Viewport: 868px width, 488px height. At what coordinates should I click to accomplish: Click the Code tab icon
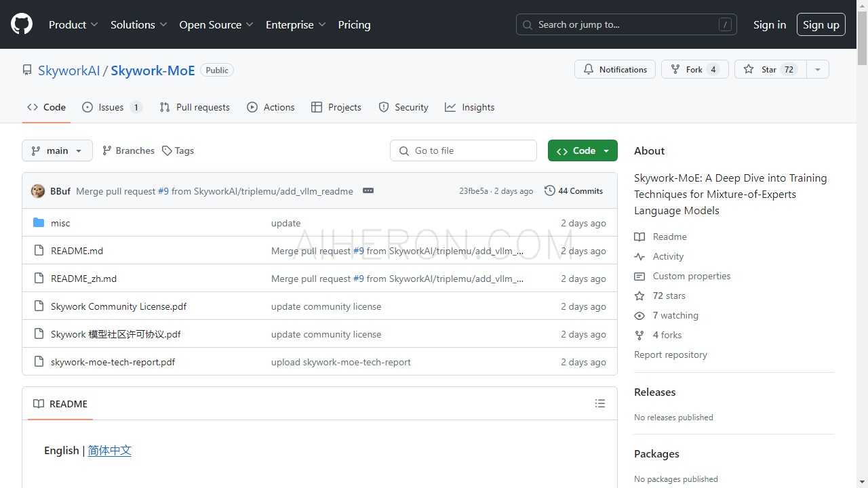point(33,107)
